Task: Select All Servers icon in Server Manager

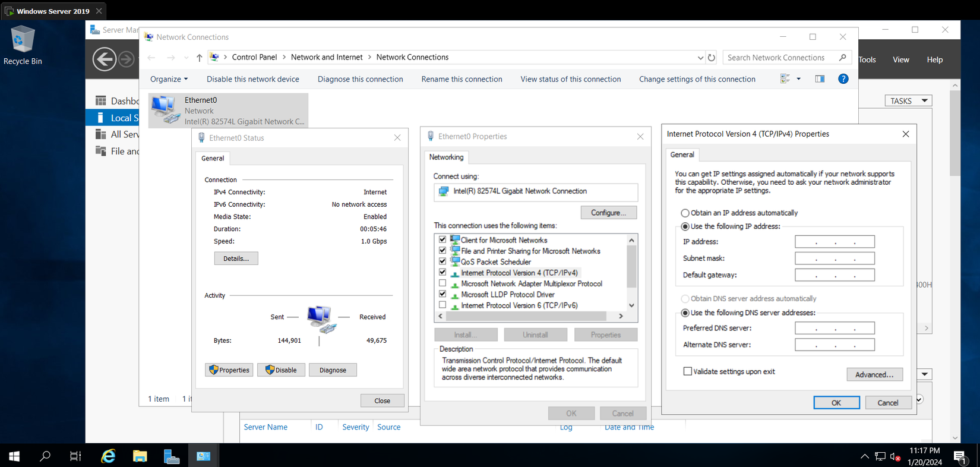Action: 101,134
